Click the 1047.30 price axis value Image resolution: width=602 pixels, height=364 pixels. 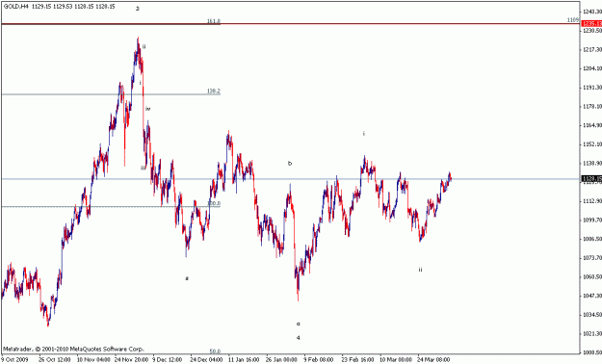pyautogui.click(x=592, y=296)
